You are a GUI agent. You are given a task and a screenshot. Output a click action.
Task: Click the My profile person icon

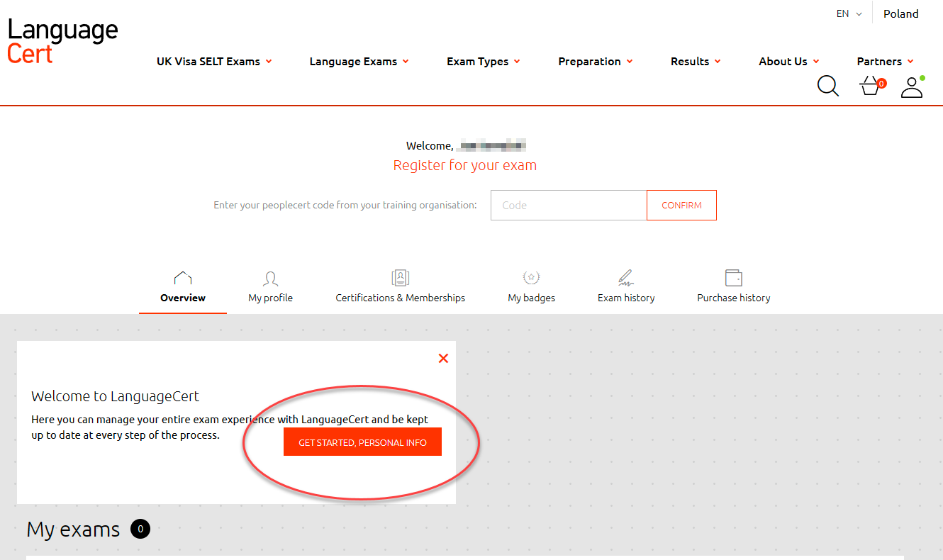click(270, 278)
